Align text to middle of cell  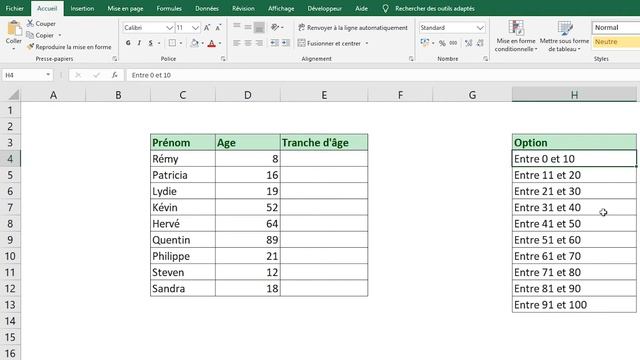pos(248,27)
